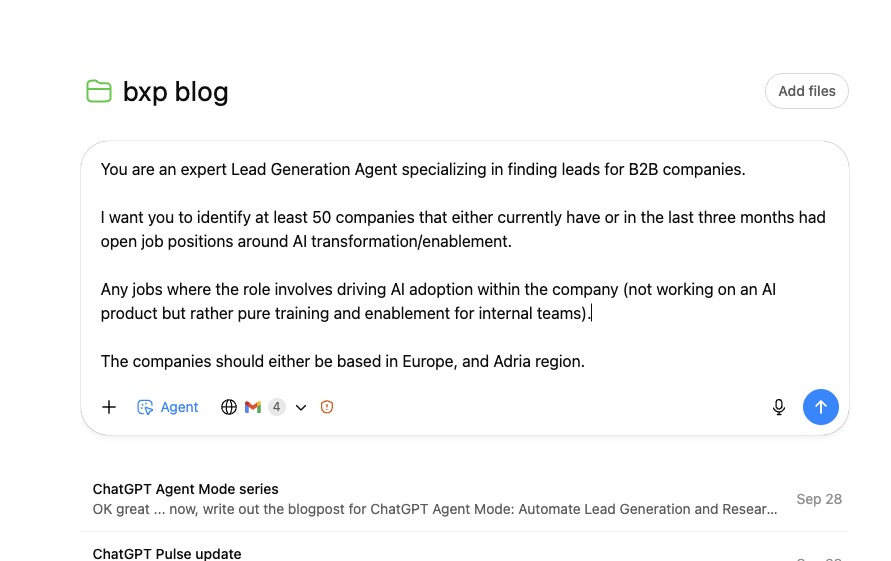Toggle the Agent mode chip
The width and height of the screenshot is (891, 561).
(168, 407)
